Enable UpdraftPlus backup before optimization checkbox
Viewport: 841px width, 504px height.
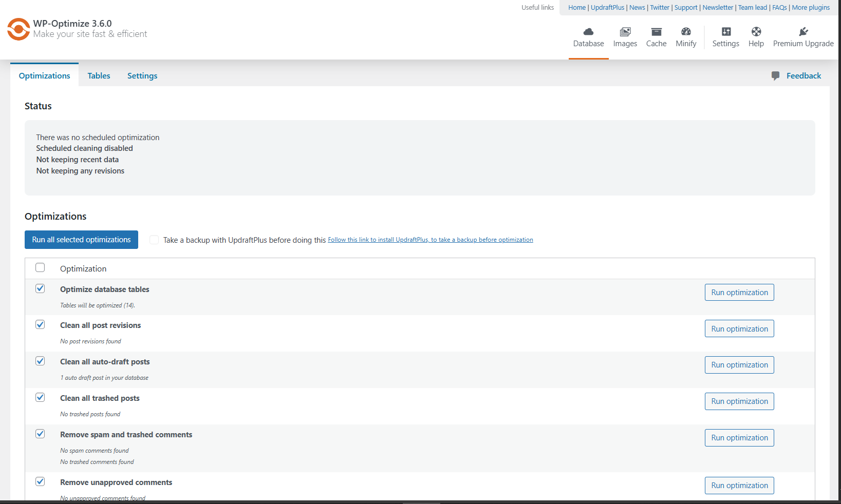point(154,240)
